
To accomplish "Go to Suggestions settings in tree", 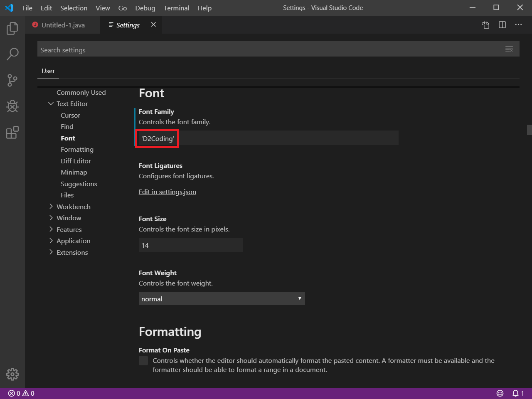I will (79, 184).
